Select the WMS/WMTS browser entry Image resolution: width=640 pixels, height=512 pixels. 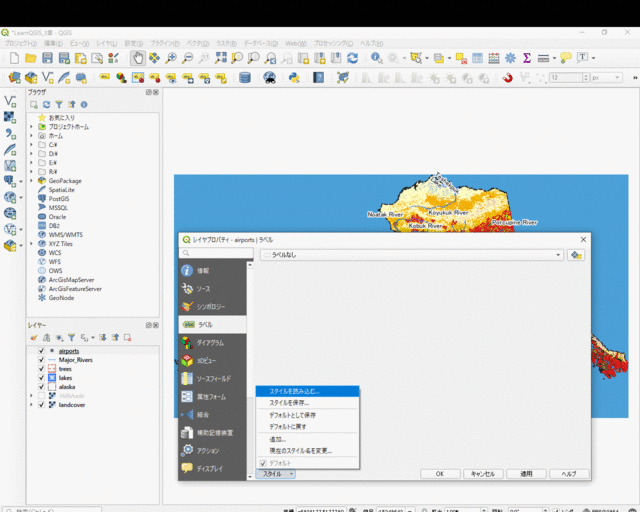tap(66, 234)
